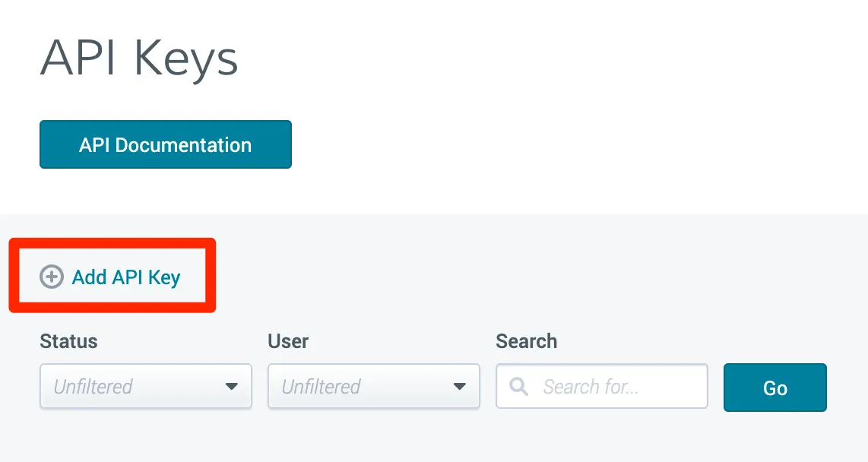
Task: Click the circled plus symbol in the highlighted area
Action: click(51, 277)
